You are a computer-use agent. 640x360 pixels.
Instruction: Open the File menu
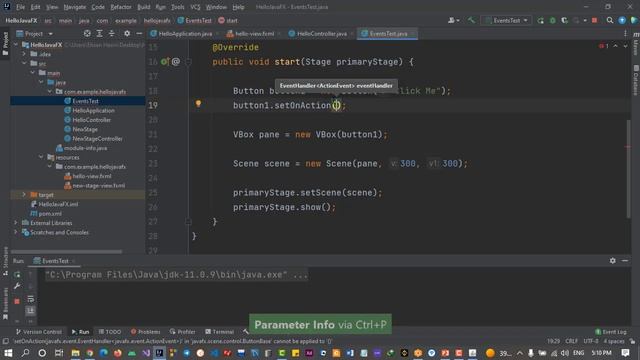pyautogui.click(x=20, y=7)
